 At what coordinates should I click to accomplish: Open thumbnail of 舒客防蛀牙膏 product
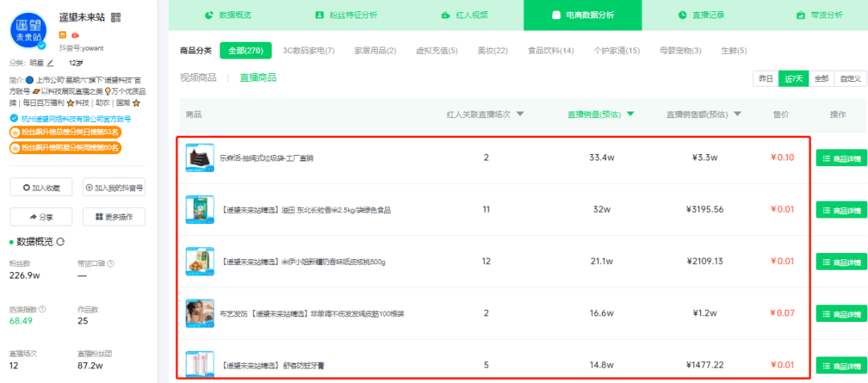click(x=200, y=364)
